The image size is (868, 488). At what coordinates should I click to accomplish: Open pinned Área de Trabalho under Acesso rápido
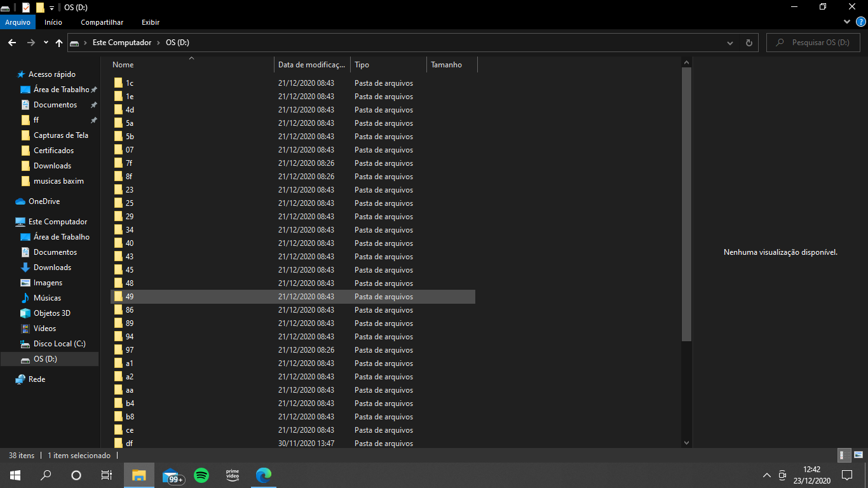61,90
